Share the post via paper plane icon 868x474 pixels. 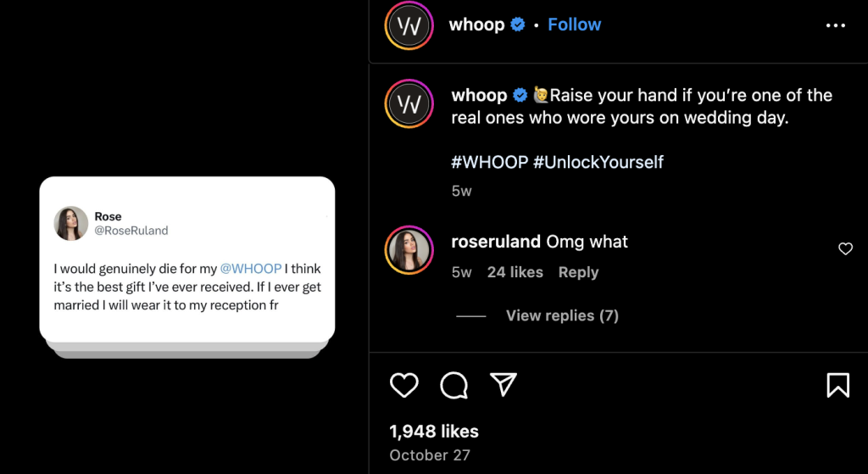504,386
